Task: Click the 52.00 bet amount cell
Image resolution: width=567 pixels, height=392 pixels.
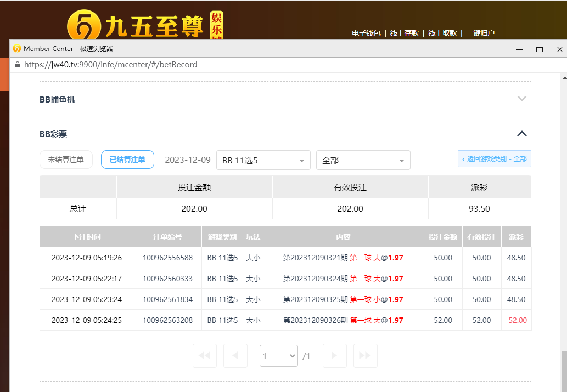Action: pos(443,321)
